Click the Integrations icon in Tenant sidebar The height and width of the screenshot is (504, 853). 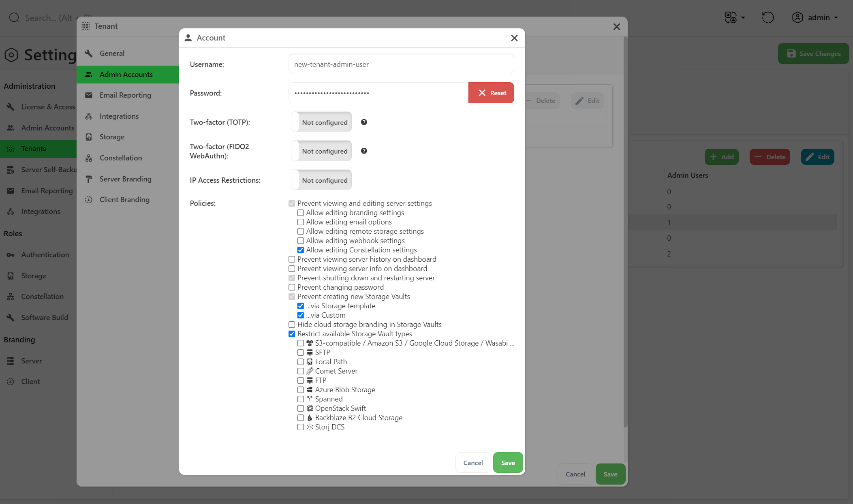89,116
